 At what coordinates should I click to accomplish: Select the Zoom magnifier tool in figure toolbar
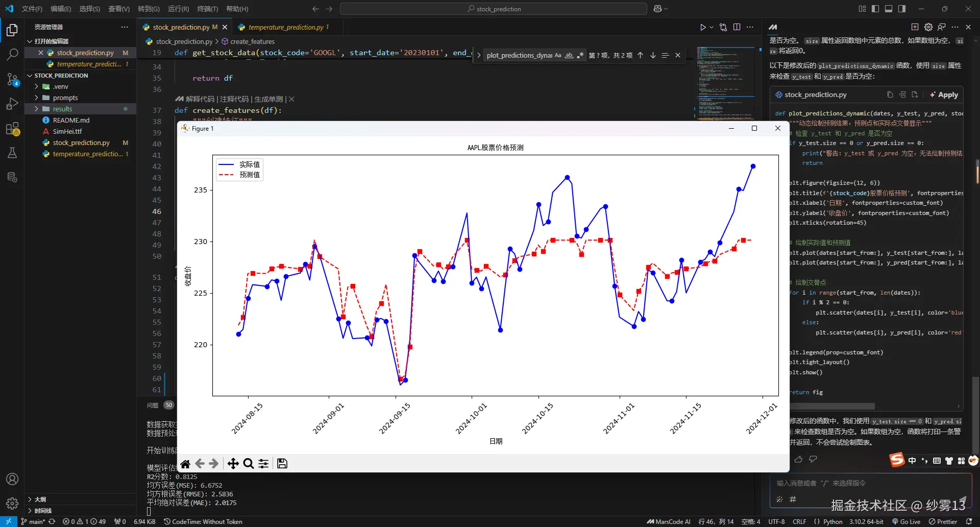[249, 464]
